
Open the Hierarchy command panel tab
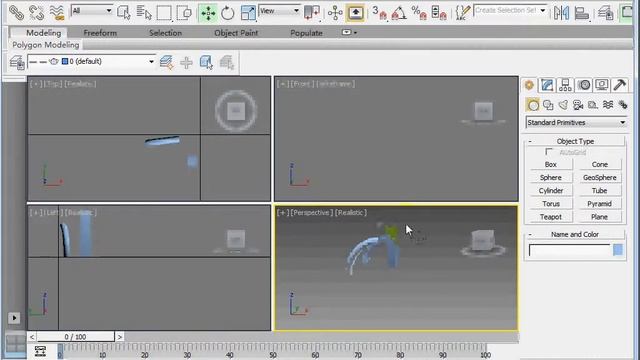(565, 85)
